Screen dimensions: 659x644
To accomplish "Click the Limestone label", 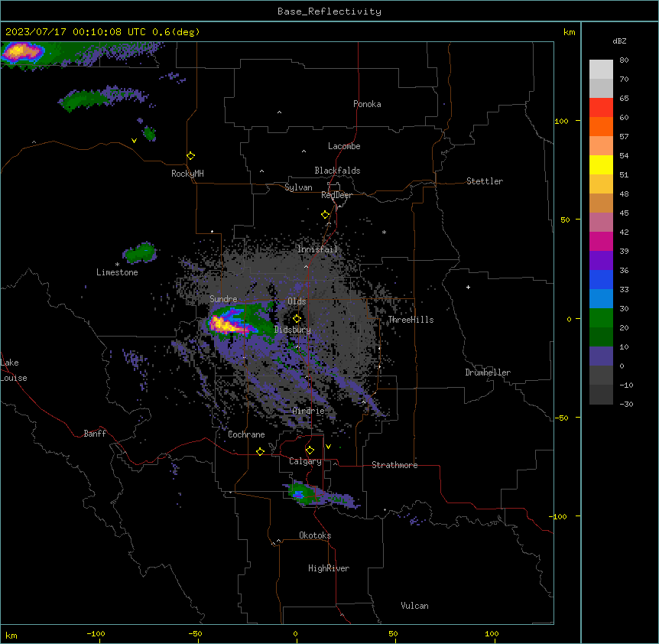I will [x=117, y=272].
